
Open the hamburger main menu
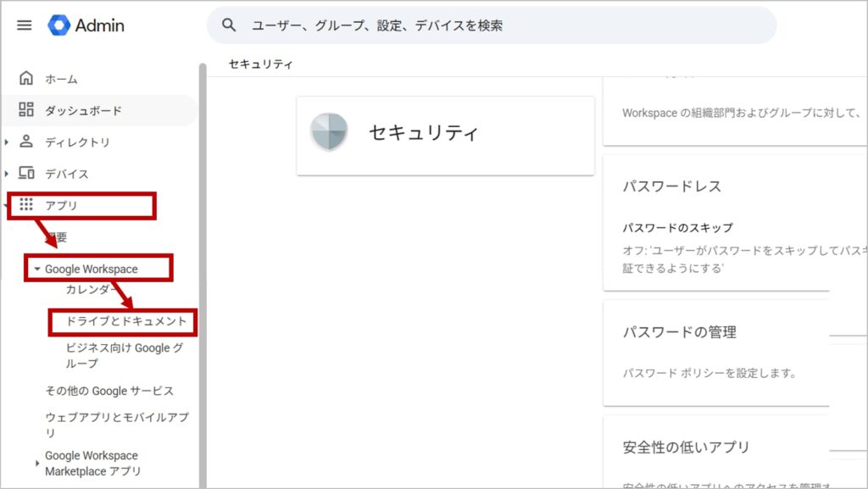(x=25, y=25)
